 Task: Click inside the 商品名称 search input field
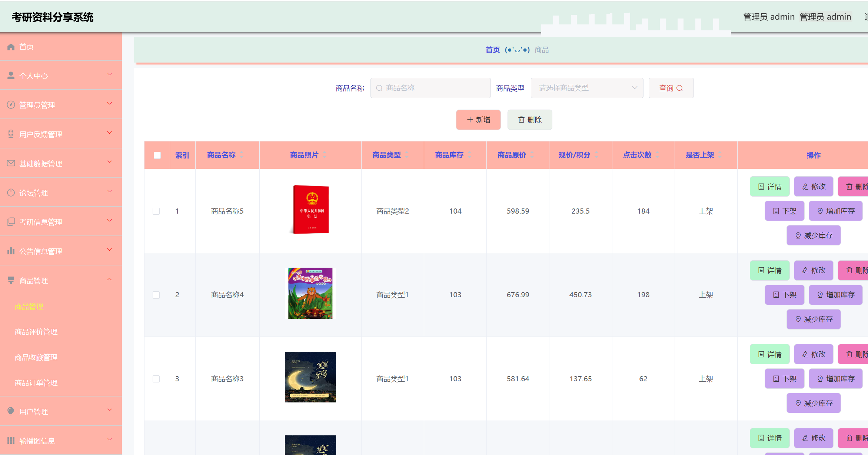430,88
